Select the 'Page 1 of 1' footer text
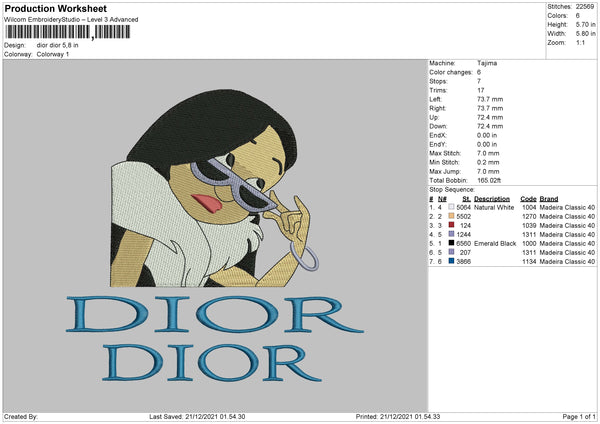The width and height of the screenshot is (600, 424). click(579, 417)
